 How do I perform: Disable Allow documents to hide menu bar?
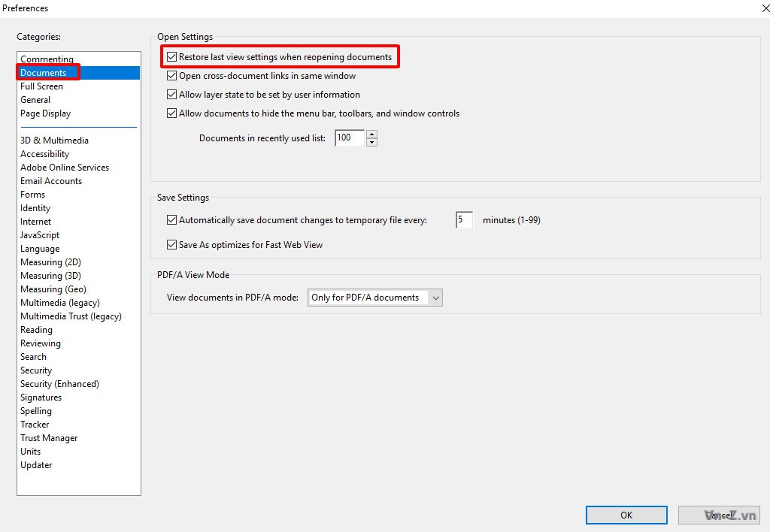(x=172, y=113)
